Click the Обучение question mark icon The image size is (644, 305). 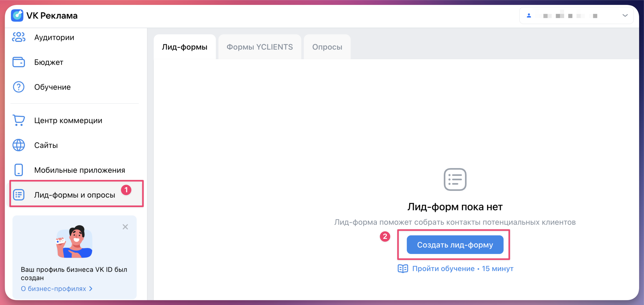[19, 87]
